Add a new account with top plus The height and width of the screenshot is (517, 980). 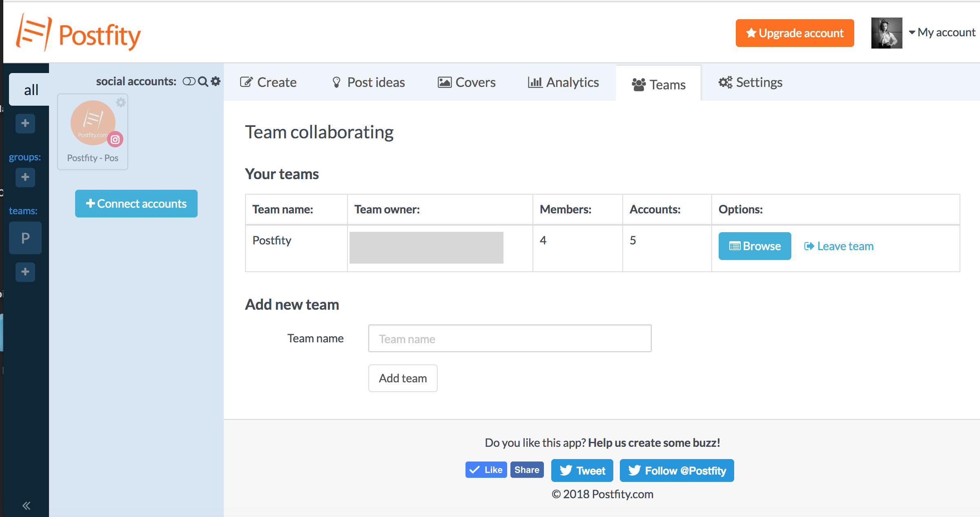coord(25,123)
